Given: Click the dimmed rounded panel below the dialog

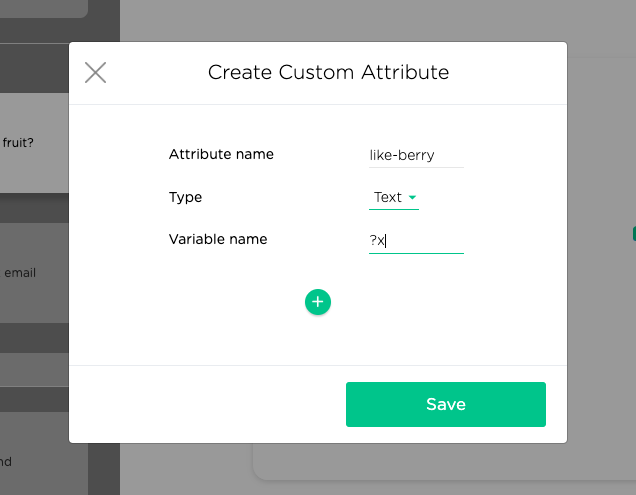Looking at the screenshot, I should [444, 462].
